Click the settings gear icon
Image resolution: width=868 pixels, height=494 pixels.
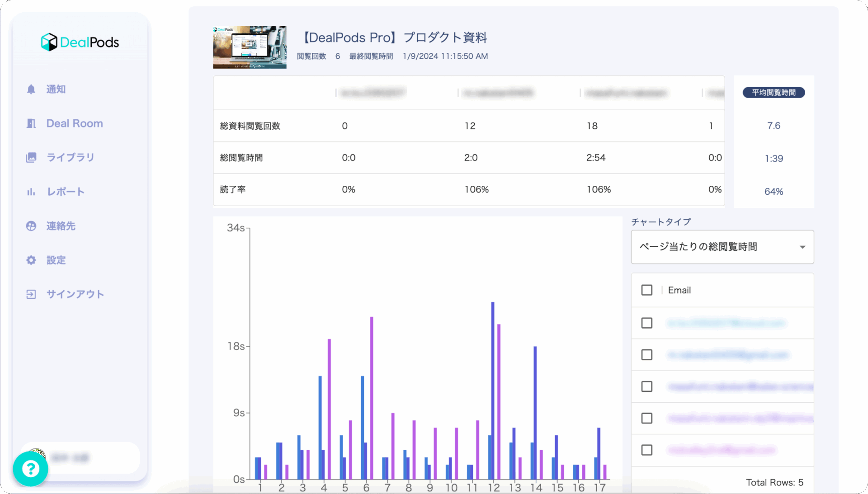pos(31,260)
